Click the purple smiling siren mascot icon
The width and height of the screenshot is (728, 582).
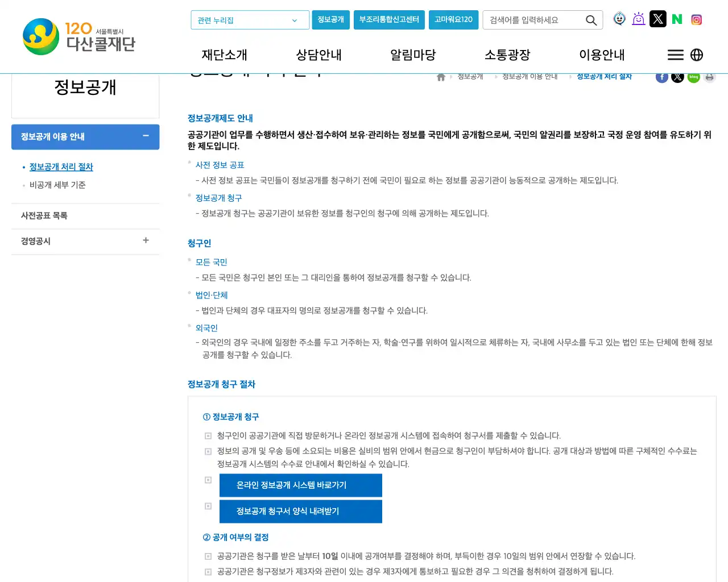click(x=639, y=19)
